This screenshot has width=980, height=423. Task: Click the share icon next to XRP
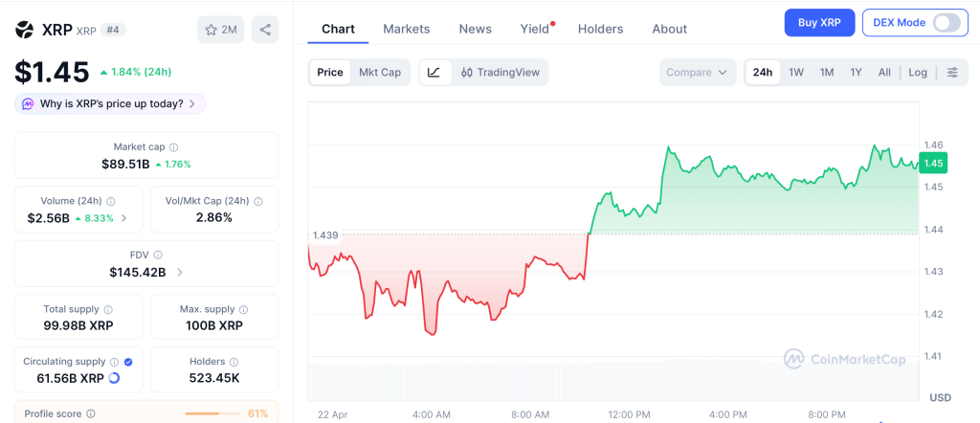(x=265, y=30)
